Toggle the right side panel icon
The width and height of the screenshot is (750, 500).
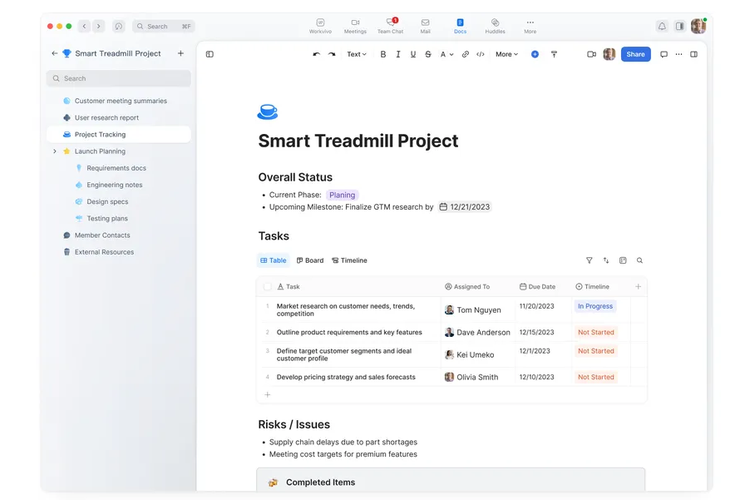coord(694,54)
